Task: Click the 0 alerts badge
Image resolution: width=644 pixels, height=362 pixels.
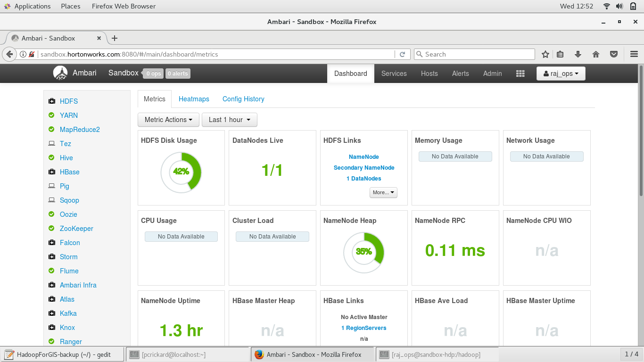Action: click(177, 74)
